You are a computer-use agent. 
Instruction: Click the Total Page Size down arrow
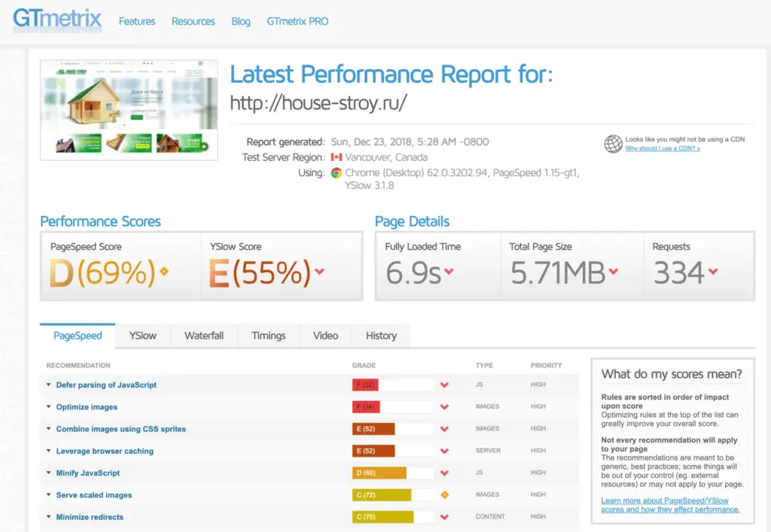pyautogui.click(x=613, y=271)
